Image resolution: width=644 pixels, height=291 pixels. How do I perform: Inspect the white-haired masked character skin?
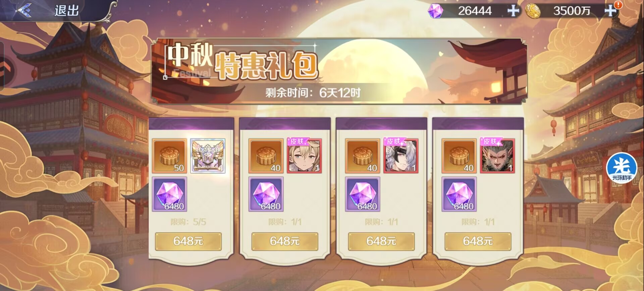401,156
